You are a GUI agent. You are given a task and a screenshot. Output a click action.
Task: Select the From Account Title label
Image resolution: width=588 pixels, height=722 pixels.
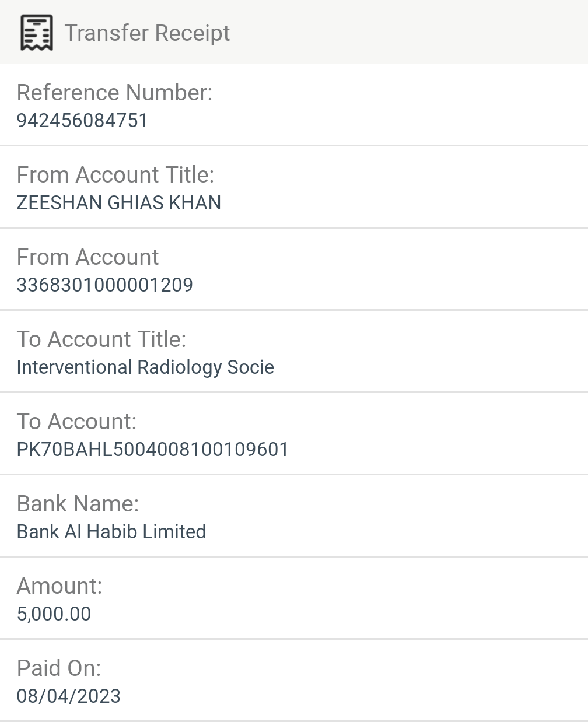pos(115,175)
